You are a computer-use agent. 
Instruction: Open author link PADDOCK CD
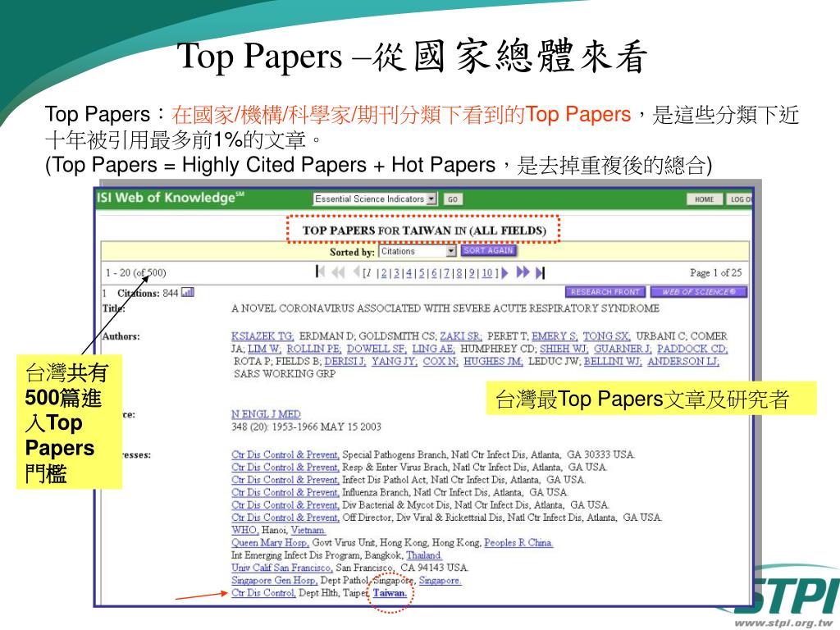click(692, 349)
